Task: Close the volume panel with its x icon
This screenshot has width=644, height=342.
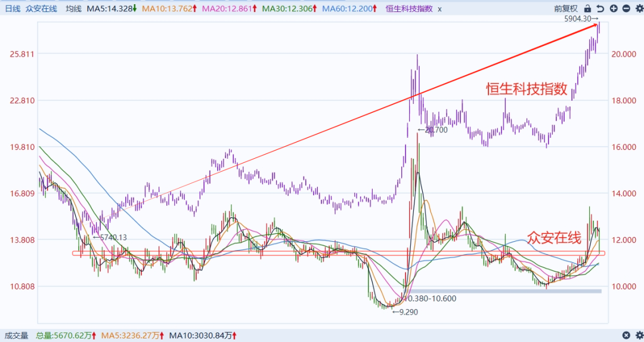Action: (x=626, y=335)
